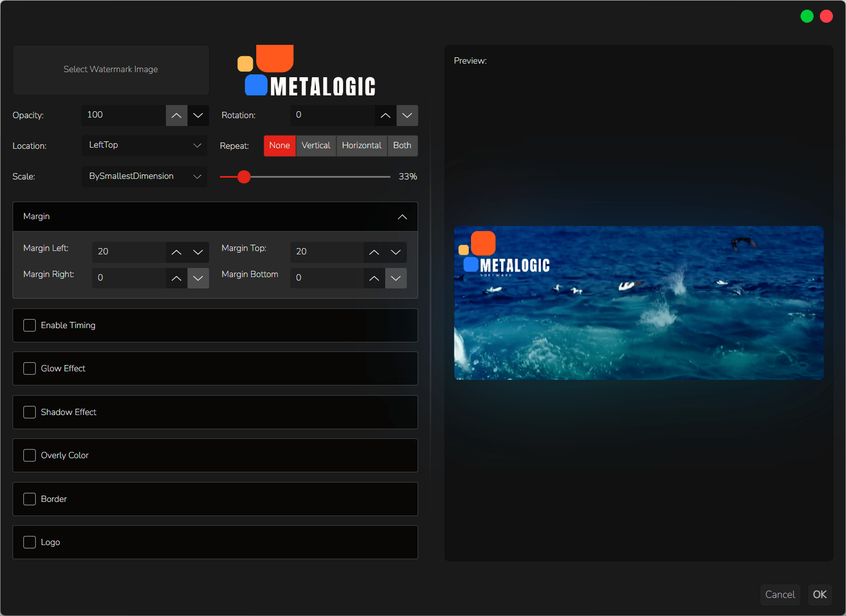
Task: Decrease Rotation using the down arrow
Action: 407,116
